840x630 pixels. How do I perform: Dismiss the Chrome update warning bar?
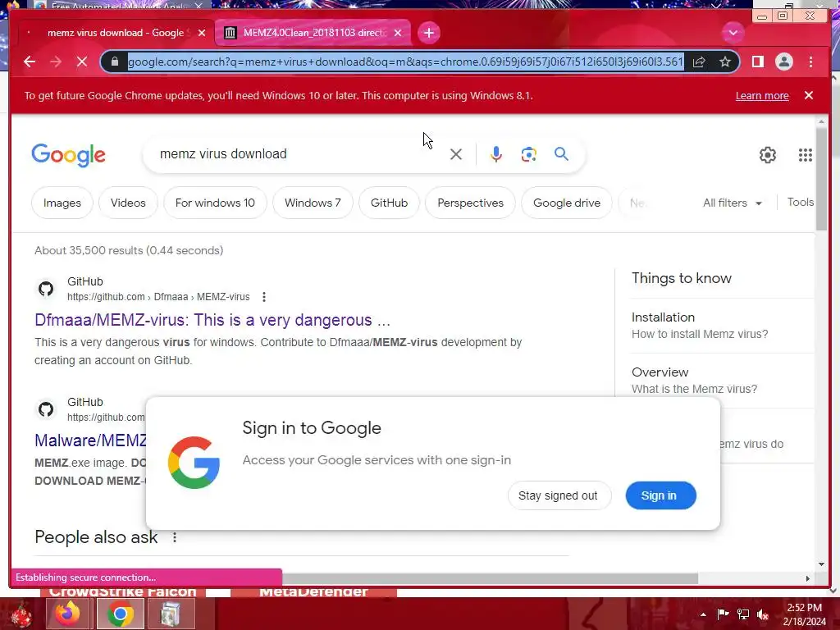[x=808, y=95]
